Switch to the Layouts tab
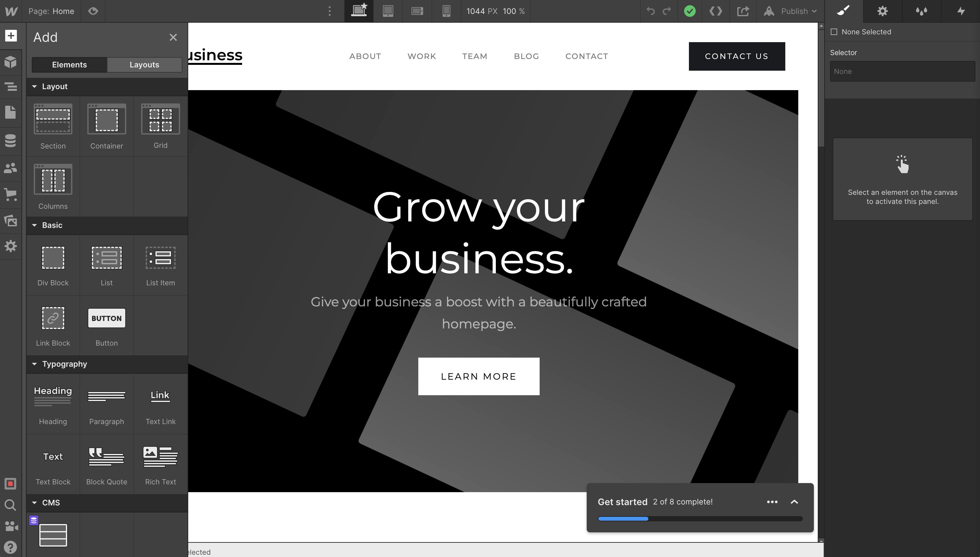The width and height of the screenshot is (980, 557). [144, 65]
